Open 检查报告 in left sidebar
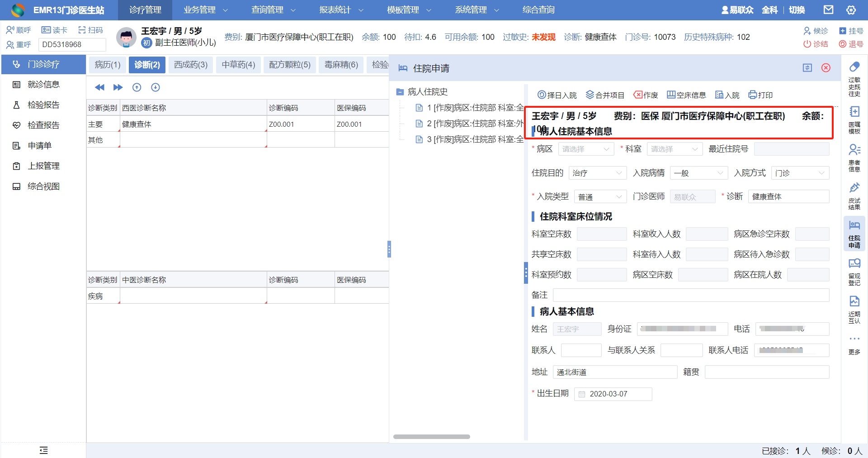The image size is (868, 458). [43, 125]
